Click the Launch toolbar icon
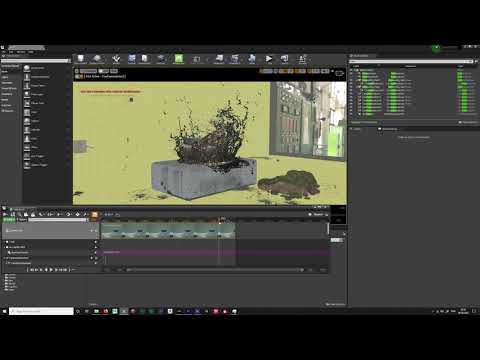 pos(284,59)
